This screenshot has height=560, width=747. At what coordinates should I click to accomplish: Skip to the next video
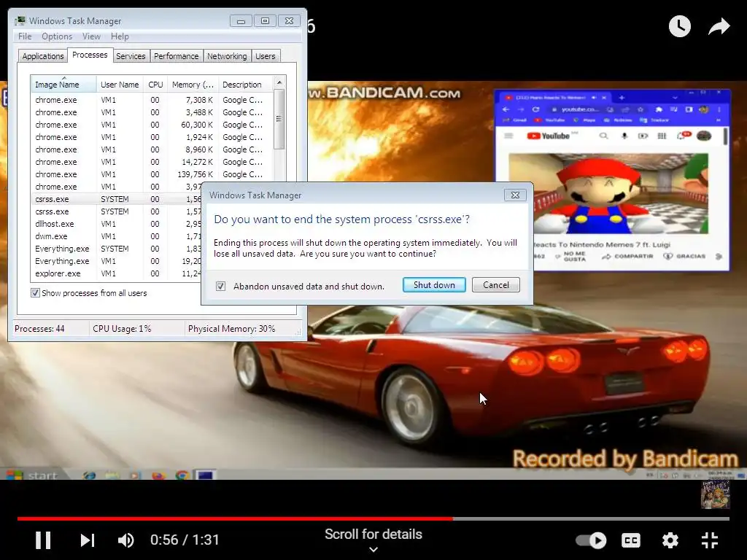(88, 540)
